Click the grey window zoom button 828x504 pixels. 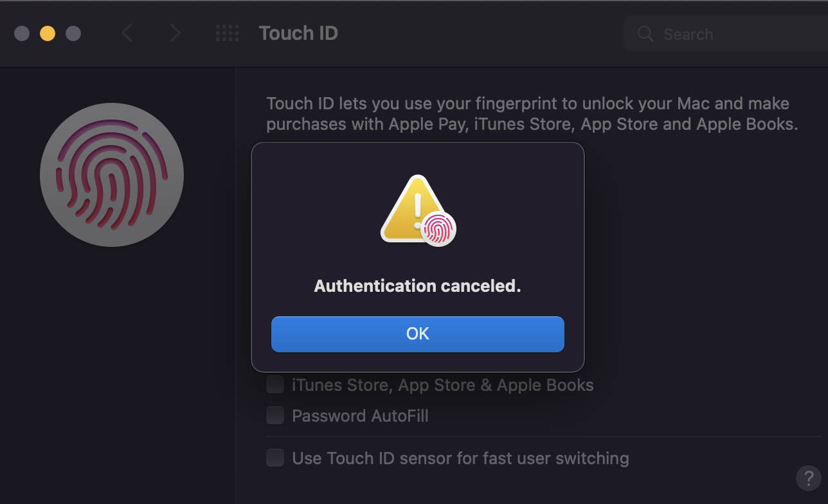coord(73,33)
